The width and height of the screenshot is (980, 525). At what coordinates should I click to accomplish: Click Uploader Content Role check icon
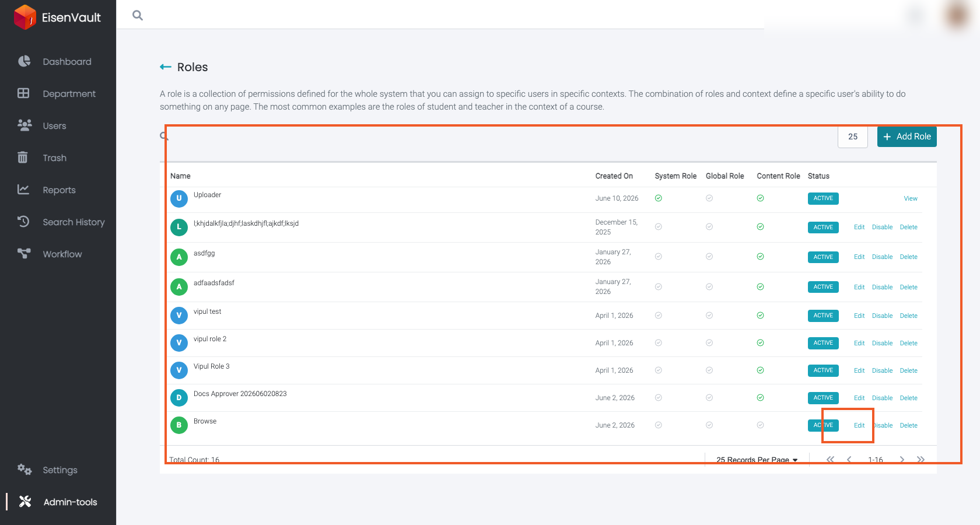(761, 198)
